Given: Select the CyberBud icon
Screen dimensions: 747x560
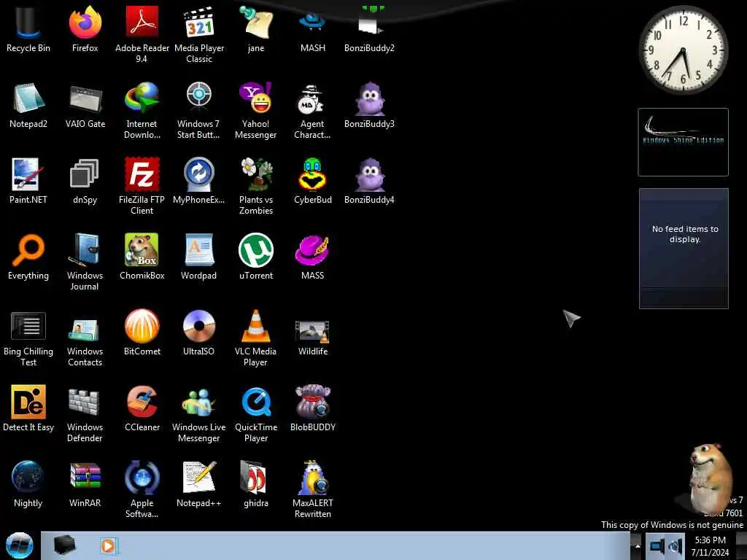Looking at the screenshot, I should 312,181.
